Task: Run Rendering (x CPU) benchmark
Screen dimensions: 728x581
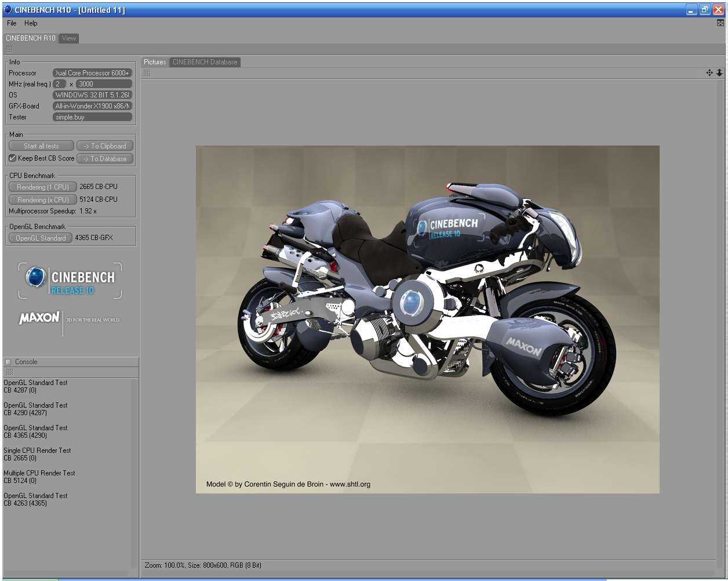Action: click(x=43, y=200)
